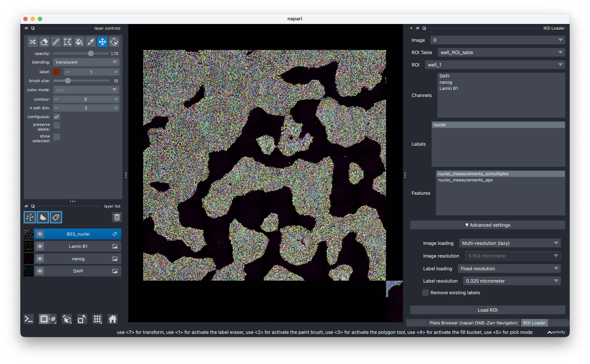The height and width of the screenshot is (364, 590).
Task: Click the Load ROI button
Action: point(487,310)
